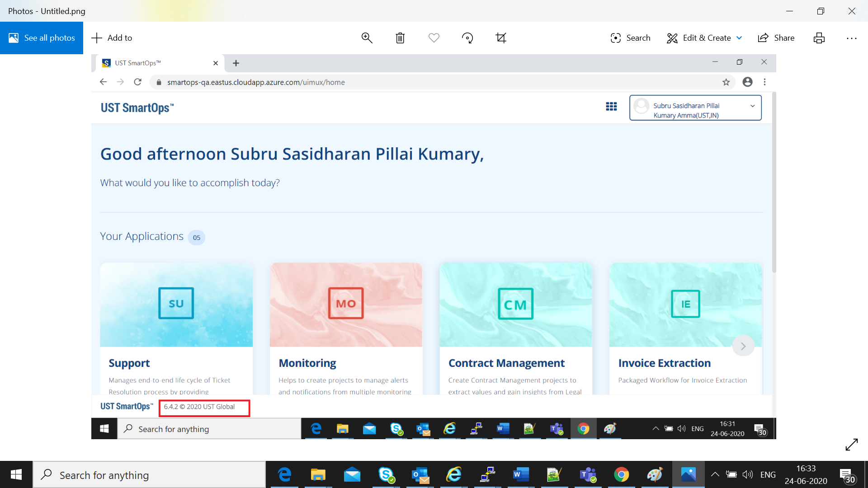Click the Windows taskbar search box

tap(149, 475)
